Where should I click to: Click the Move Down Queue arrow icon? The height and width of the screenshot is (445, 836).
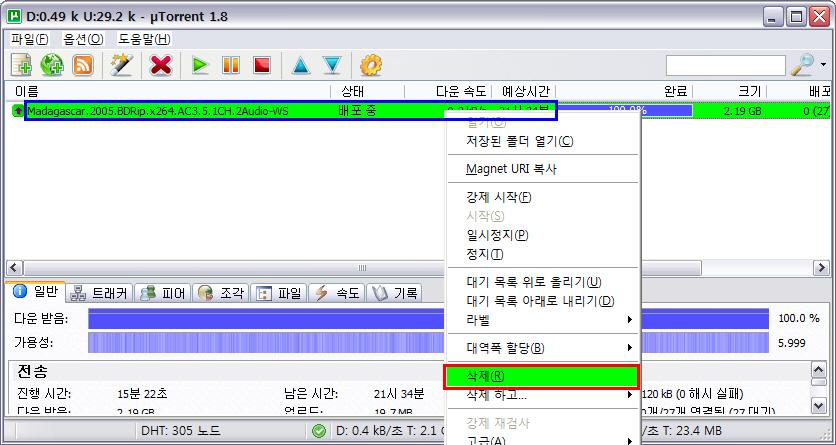point(332,66)
